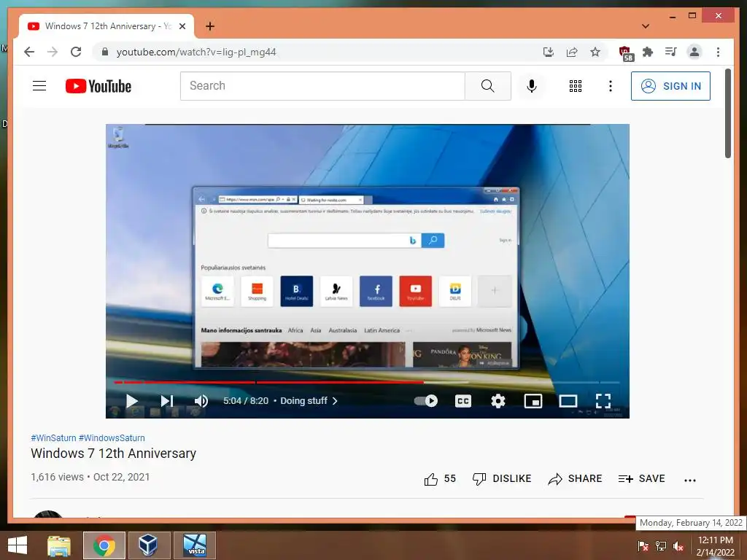Open YouTube settings three-dot menu
The width and height of the screenshot is (747, 560).
pyautogui.click(x=611, y=86)
